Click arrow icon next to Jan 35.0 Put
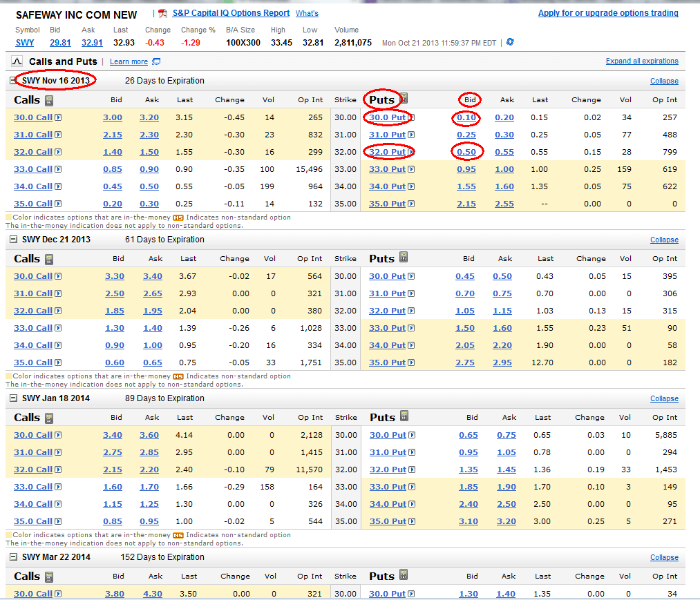The width and height of the screenshot is (700, 600). (x=412, y=521)
